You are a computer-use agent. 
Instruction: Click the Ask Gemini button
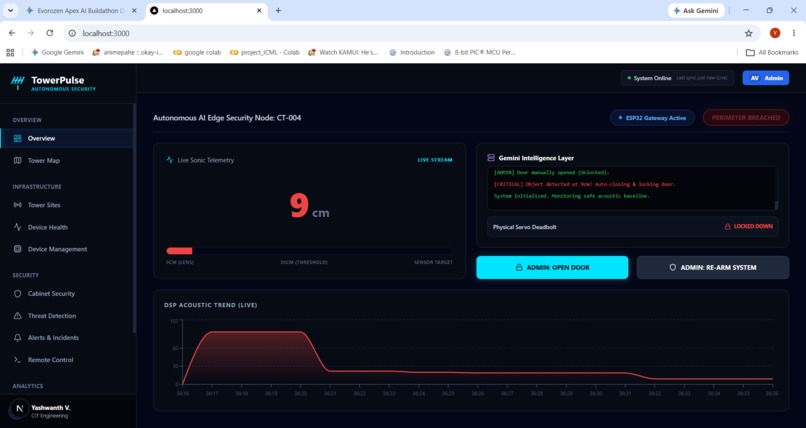696,10
